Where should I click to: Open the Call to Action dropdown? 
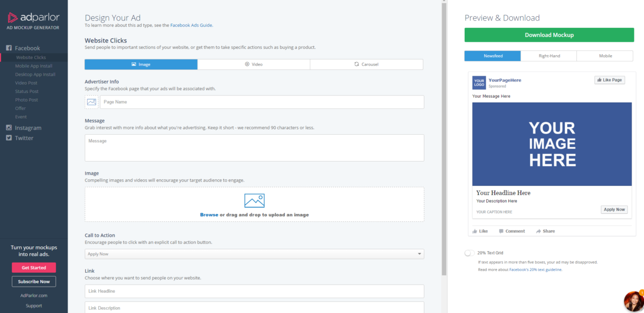pyautogui.click(x=254, y=254)
